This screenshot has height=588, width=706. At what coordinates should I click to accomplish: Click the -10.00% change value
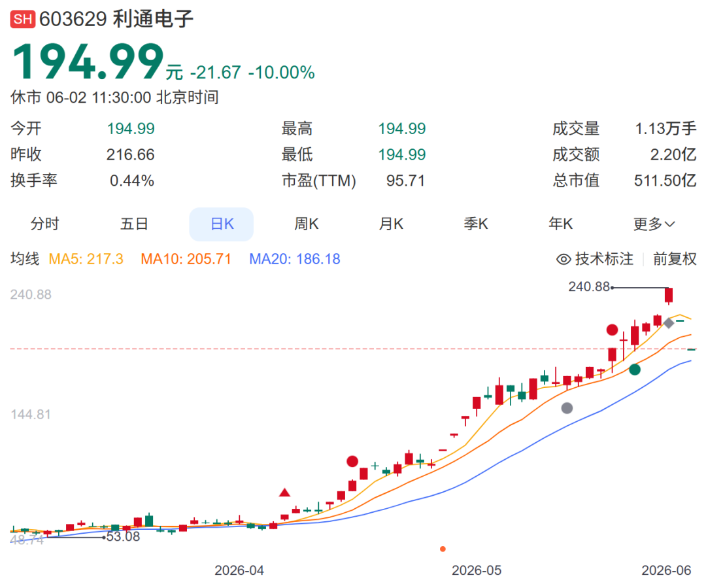281,73
